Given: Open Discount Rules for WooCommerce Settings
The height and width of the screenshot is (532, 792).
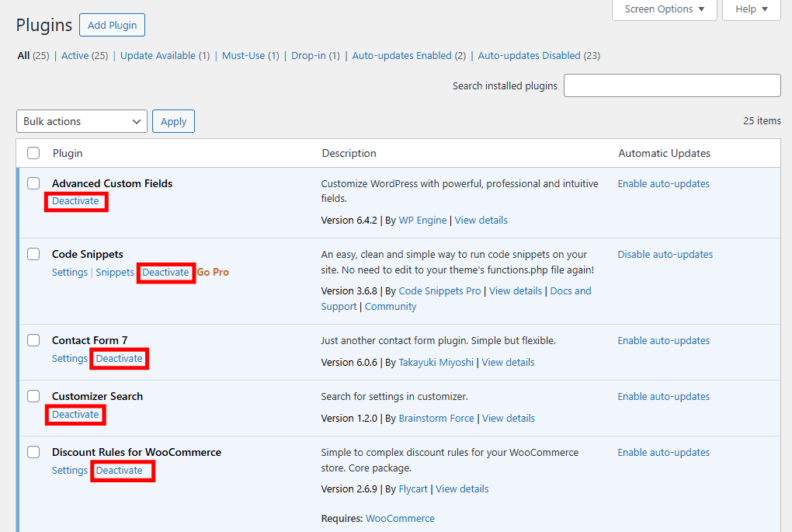Looking at the screenshot, I should point(70,471).
